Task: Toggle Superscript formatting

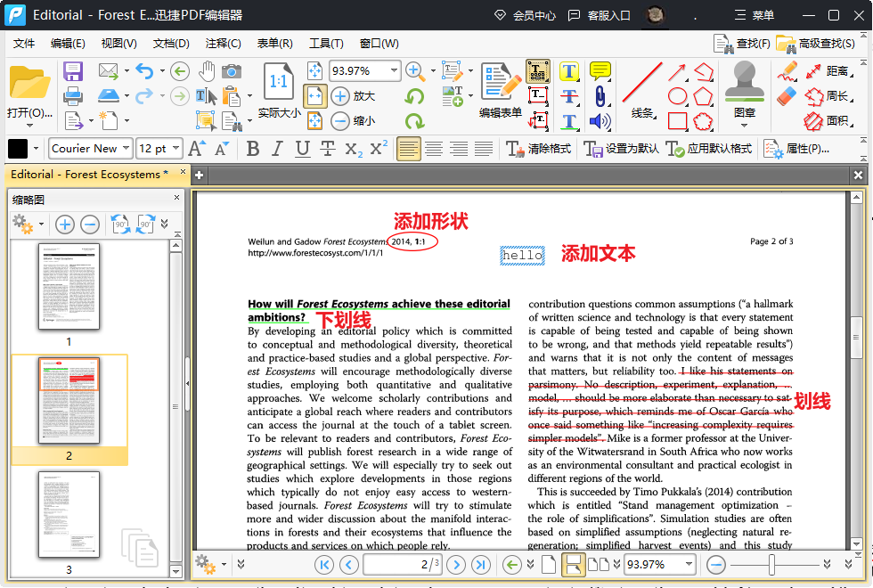Action: (x=378, y=149)
